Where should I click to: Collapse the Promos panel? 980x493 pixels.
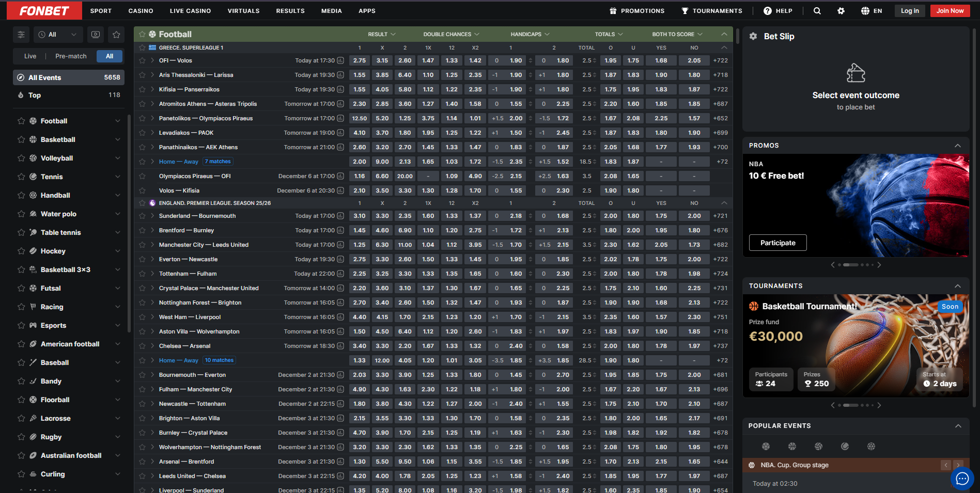(957, 146)
